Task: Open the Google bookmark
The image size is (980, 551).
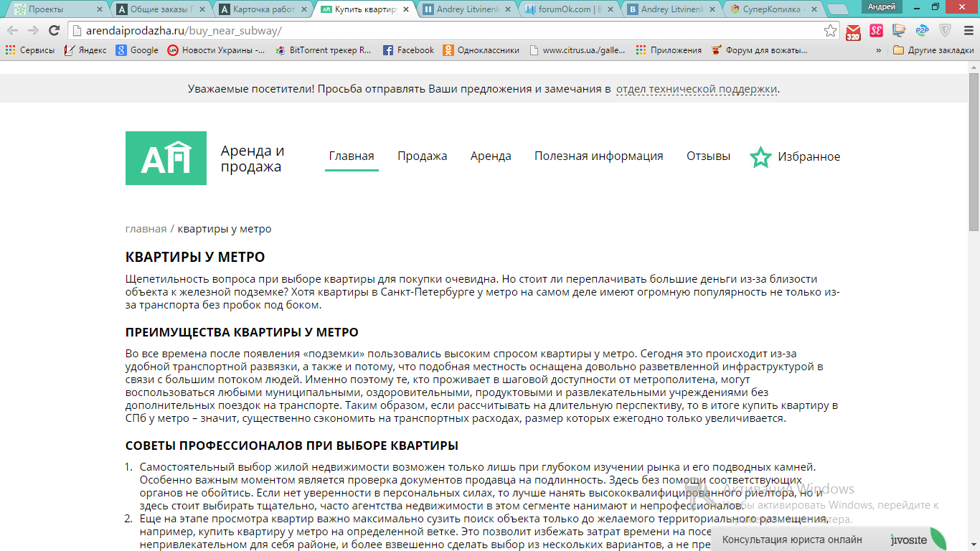Action: (x=137, y=50)
